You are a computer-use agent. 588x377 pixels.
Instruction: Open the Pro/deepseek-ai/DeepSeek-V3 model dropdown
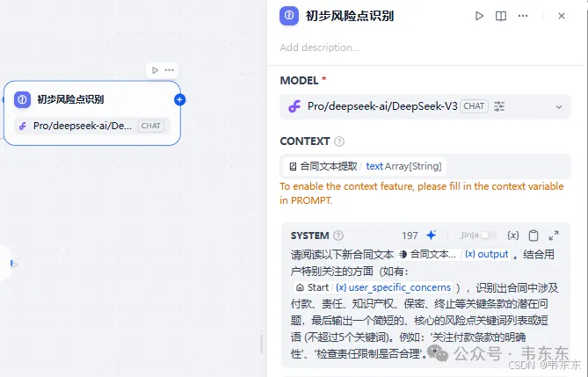click(x=425, y=106)
